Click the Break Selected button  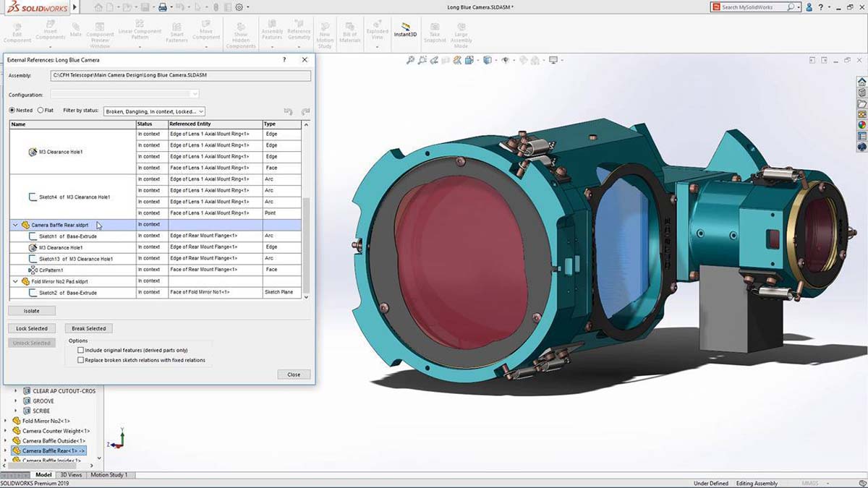pos(88,328)
